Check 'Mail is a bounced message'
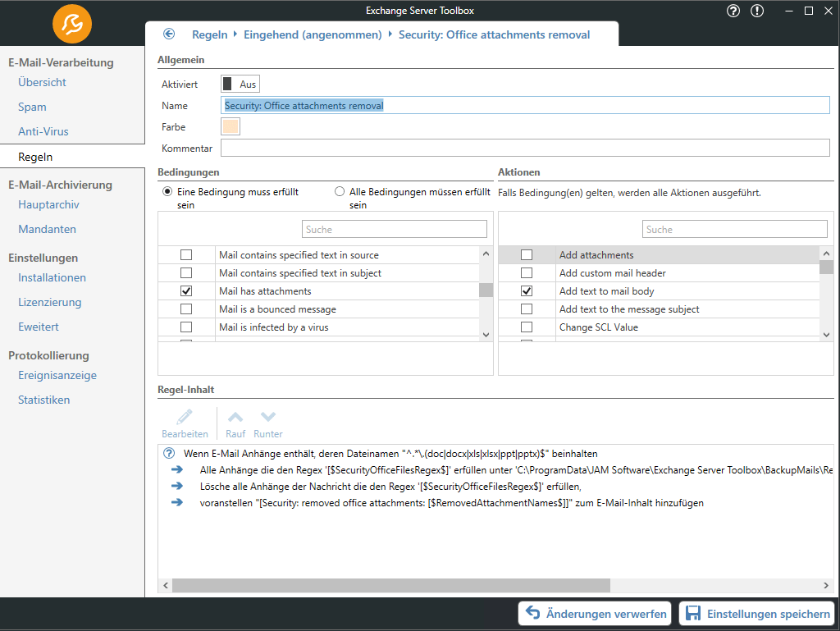Screen dimensions: 840x631 (186, 309)
